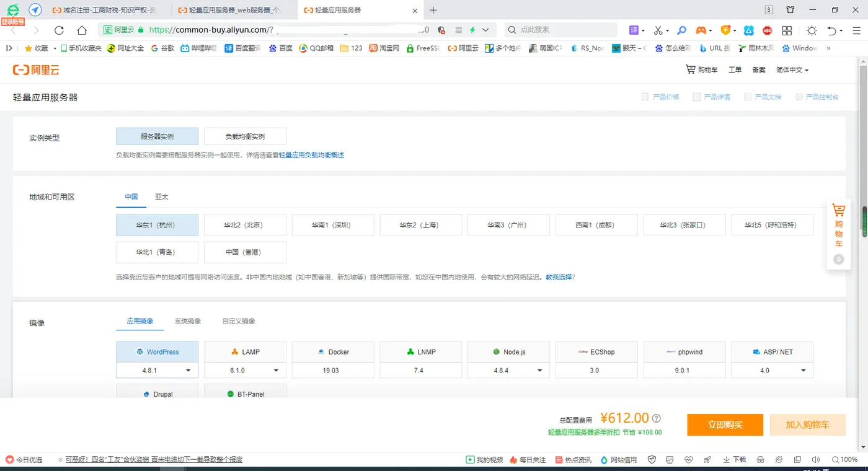
Task: Open the translate extension icon
Action: [634, 30]
